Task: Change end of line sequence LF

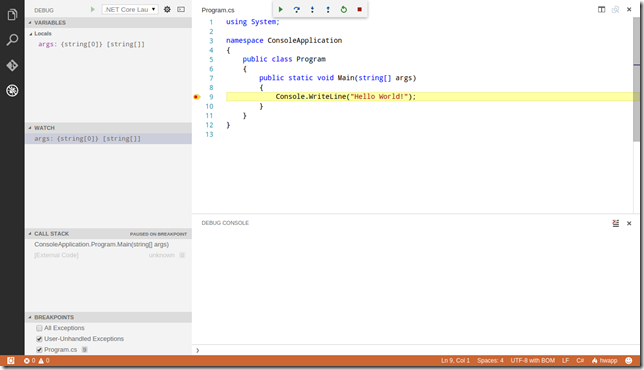Action: point(566,361)
